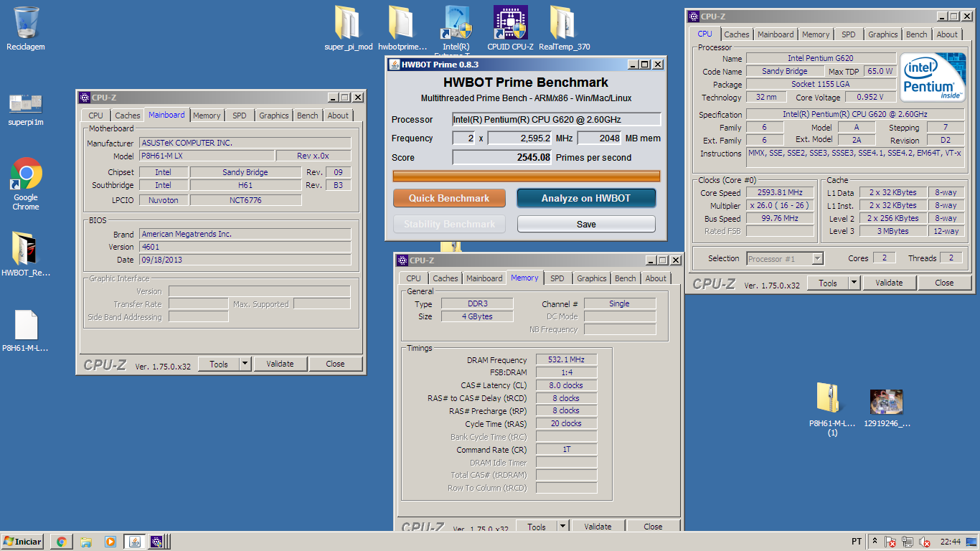Viewport: 980px width, 551px height.
Task: Select the super_pi_mod folder icon
Action: [x=348, y=23]
